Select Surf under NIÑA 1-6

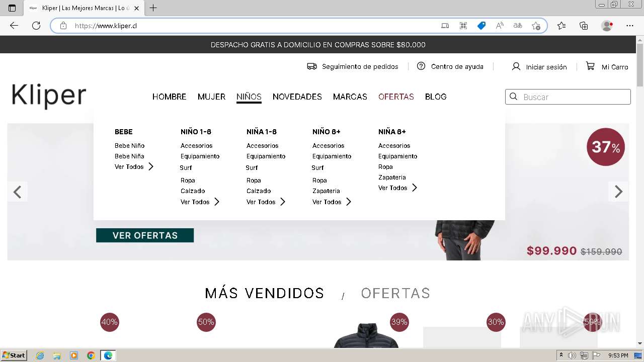point(252,167)
